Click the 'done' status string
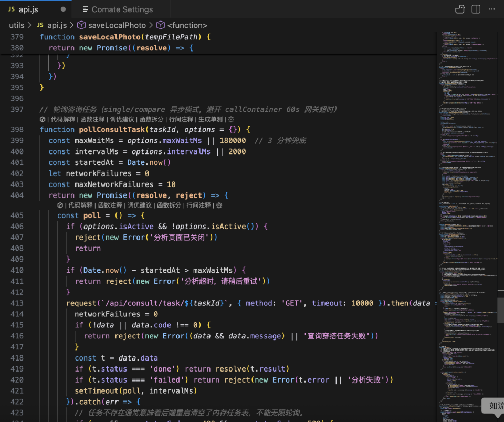Image resolution: width=504 pixels, height=422 pixels. point(162,369)
